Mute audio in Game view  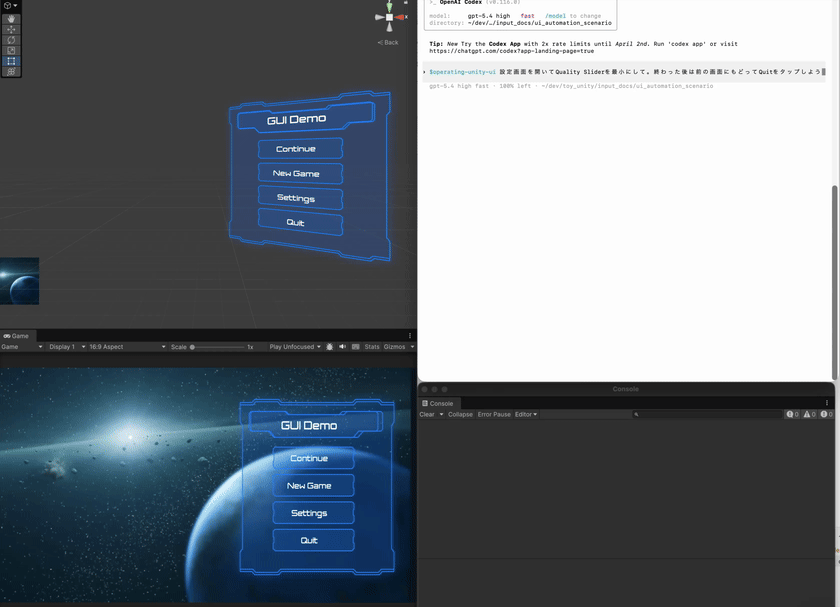[x=342, y=347]
